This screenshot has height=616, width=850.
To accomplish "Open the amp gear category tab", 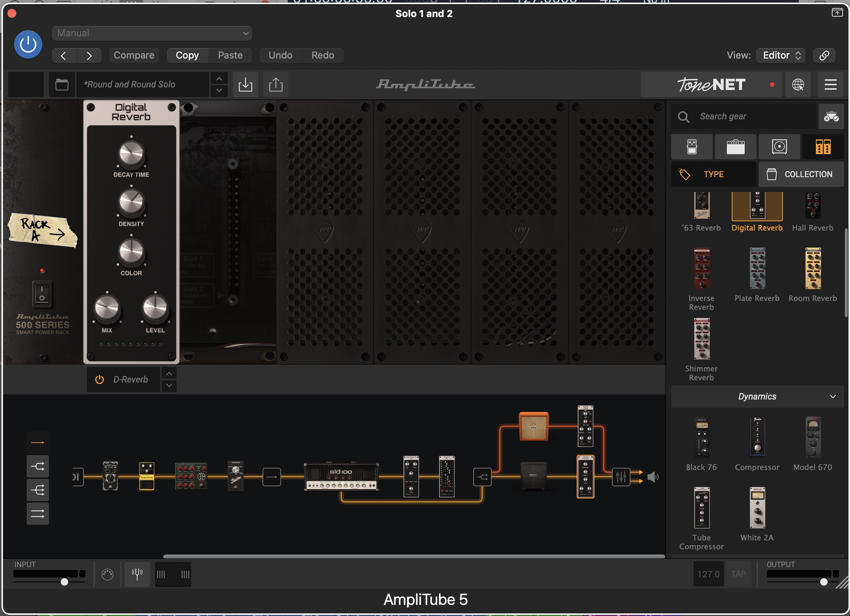I will pos(736,147).
